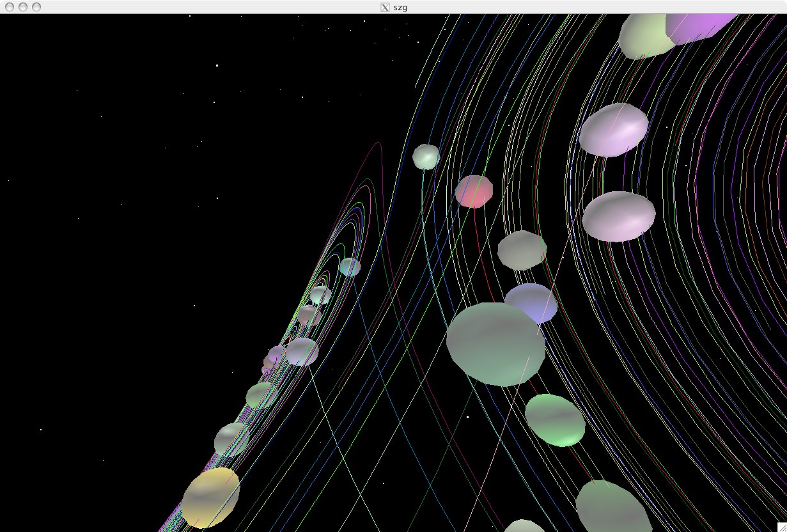Select the pink-red ellipsoid planet

point(474,191)
